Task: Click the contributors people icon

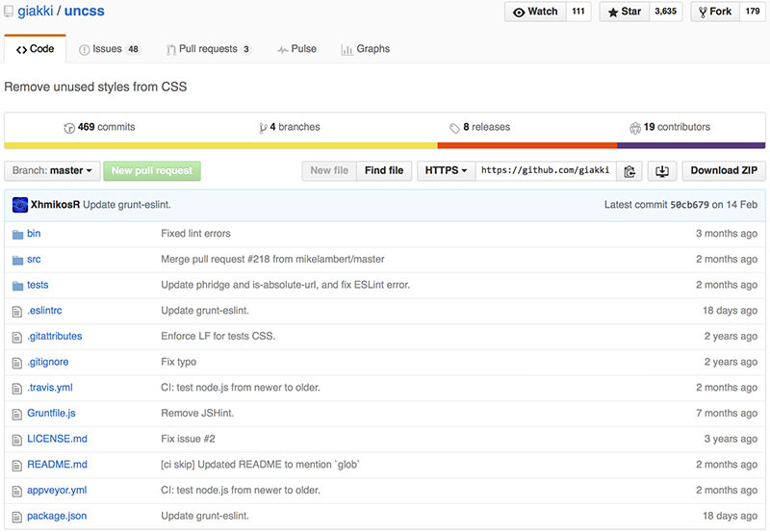Action: 635,128
